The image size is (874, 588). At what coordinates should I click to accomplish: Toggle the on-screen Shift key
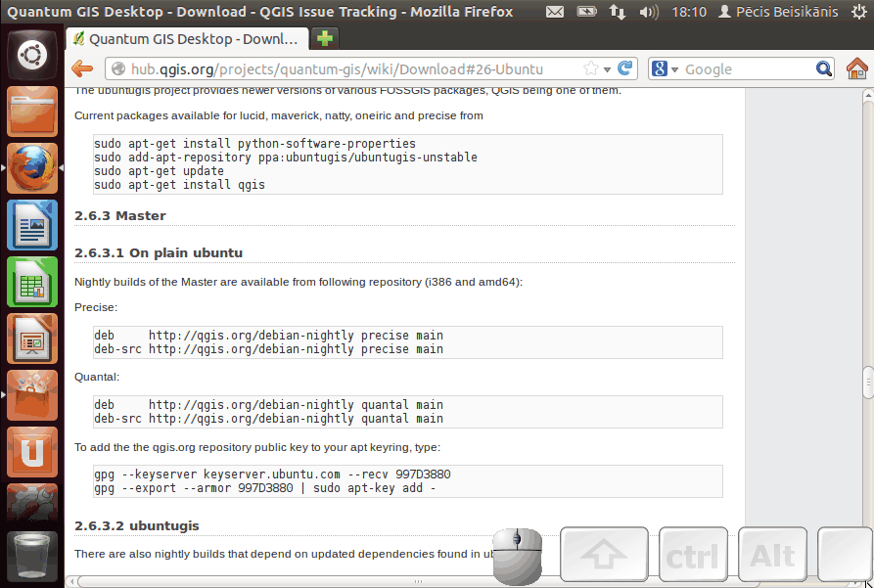tap(604, 555)
